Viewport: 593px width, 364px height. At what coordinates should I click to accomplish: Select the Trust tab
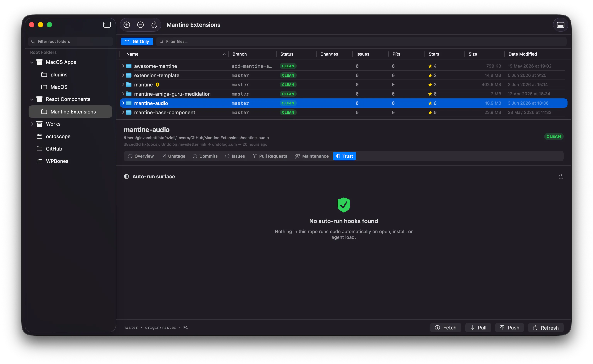click(x=344, y=156)
